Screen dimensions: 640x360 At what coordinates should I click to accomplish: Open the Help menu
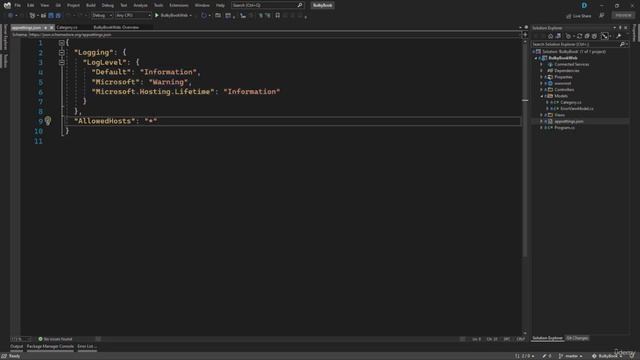point(220,5)
